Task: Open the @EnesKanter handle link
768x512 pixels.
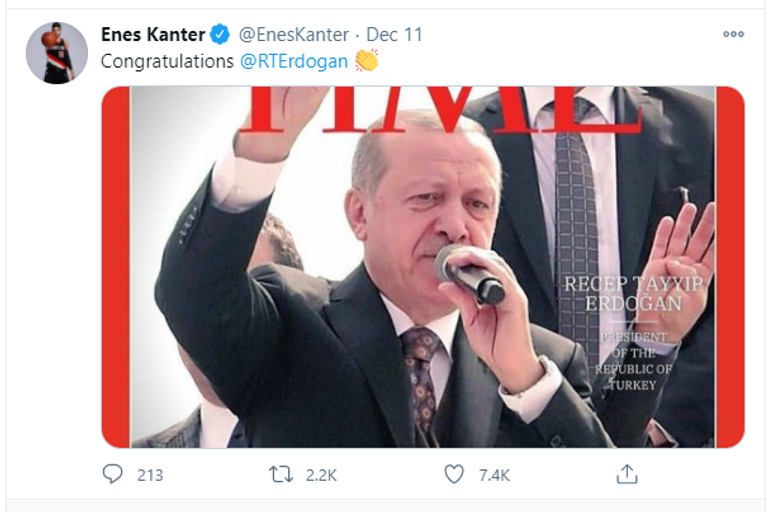Action: coord(294,35)
